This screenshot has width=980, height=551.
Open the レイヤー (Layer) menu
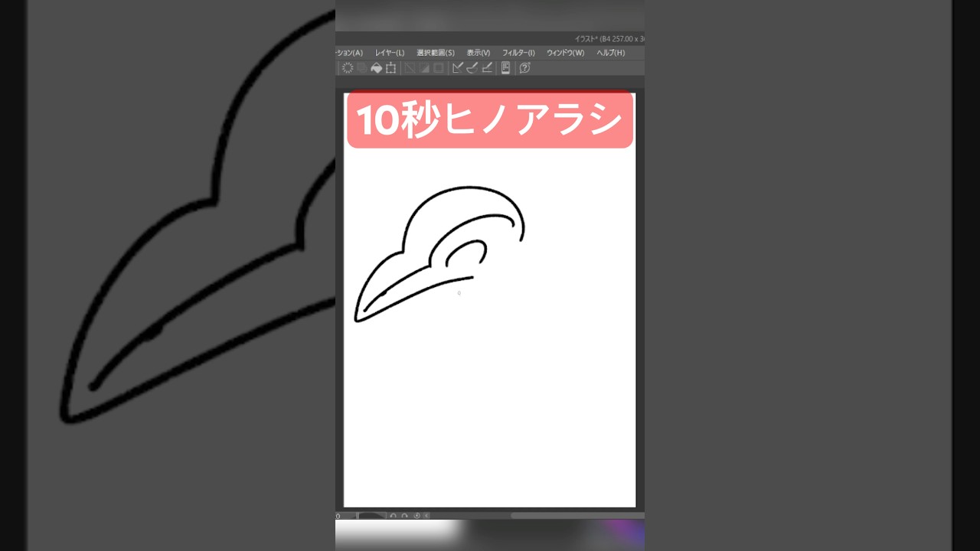click(391, 52)
